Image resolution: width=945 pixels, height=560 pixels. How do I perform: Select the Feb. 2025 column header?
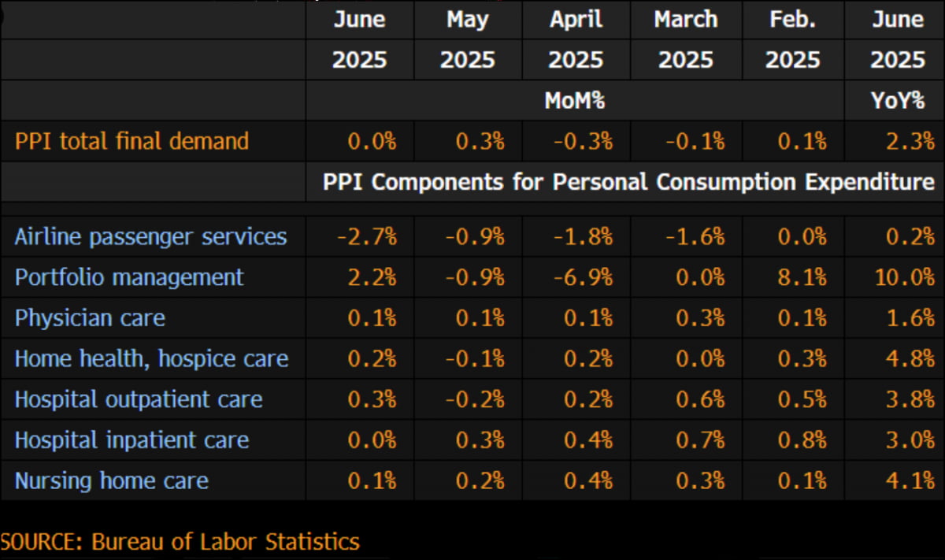pyautogui.click(x=791, y=39)
